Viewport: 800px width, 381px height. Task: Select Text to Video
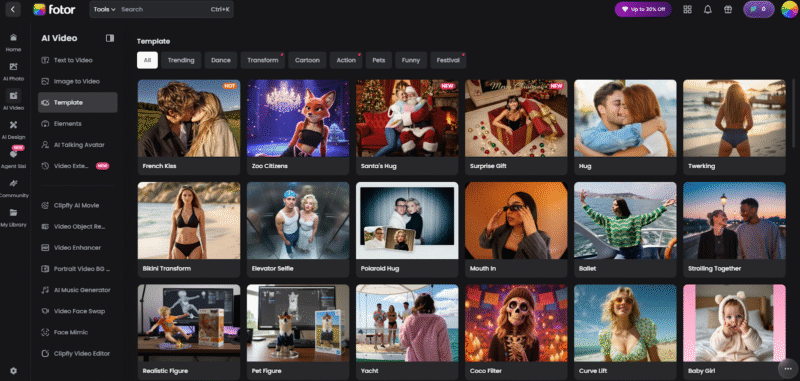[x=78, y=60]
